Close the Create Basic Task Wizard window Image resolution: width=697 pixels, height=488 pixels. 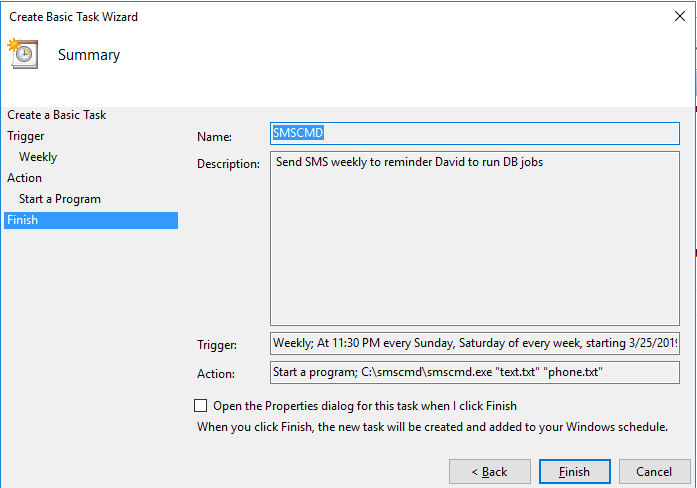[679, 16]
